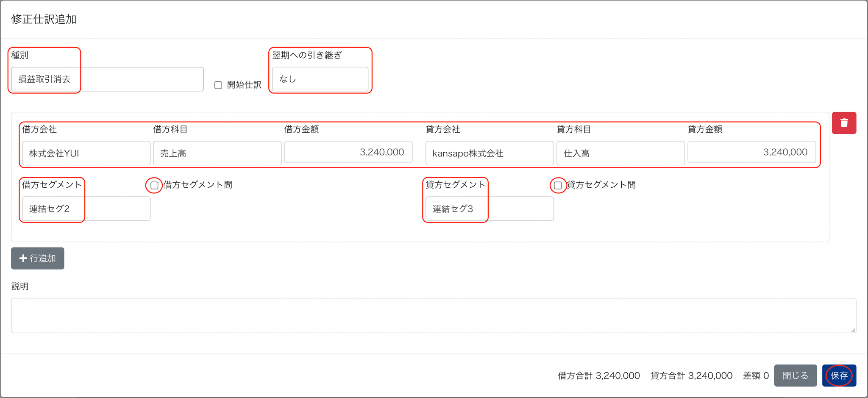
Task: Click the 借方金額 amount input field
Action: click(x=348, y=152)
